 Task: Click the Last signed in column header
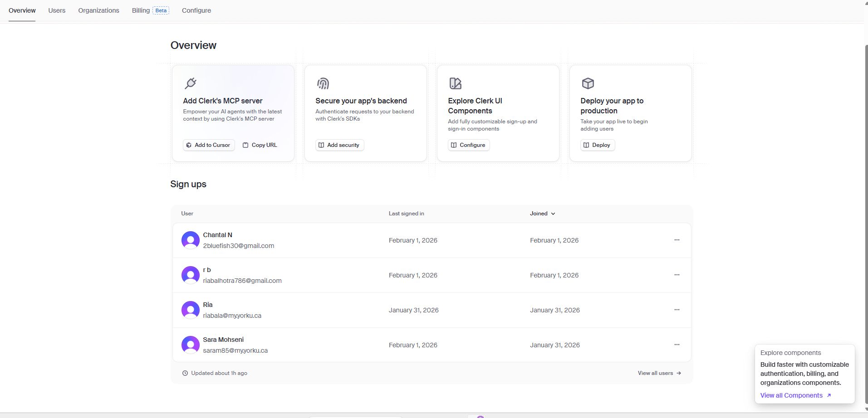[407, 214]
